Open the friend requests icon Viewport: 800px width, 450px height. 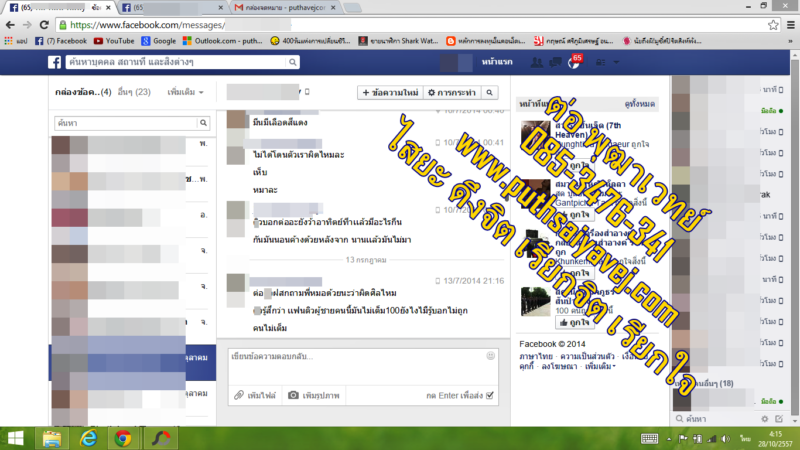536,62
